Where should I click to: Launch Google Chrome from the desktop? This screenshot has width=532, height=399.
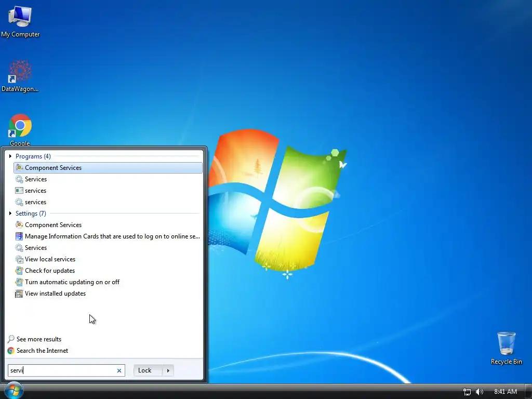pyautogui.click(x=20, y=130)
